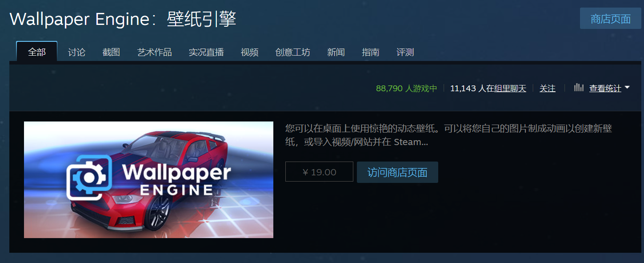Open the 实况直播 tab
The height and width of the screenshot is (263, 644).
tap(206, 52)
